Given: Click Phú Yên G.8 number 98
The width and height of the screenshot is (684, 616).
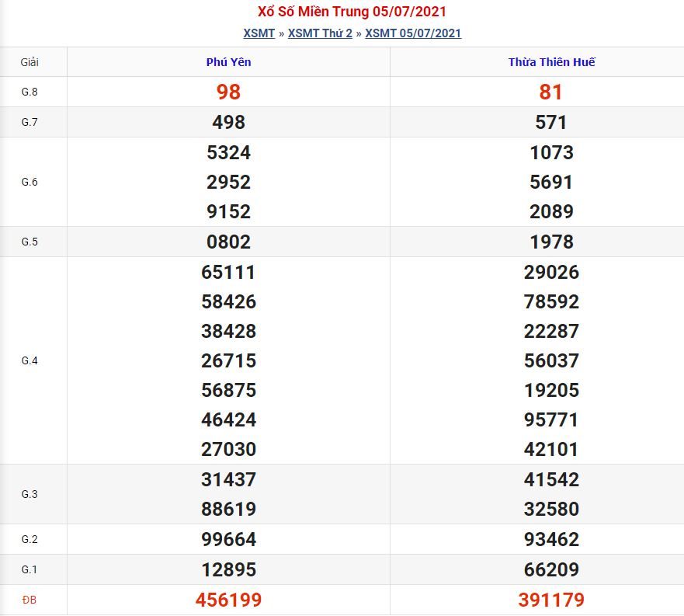Looking at the screenshot, I should [228, 92].
